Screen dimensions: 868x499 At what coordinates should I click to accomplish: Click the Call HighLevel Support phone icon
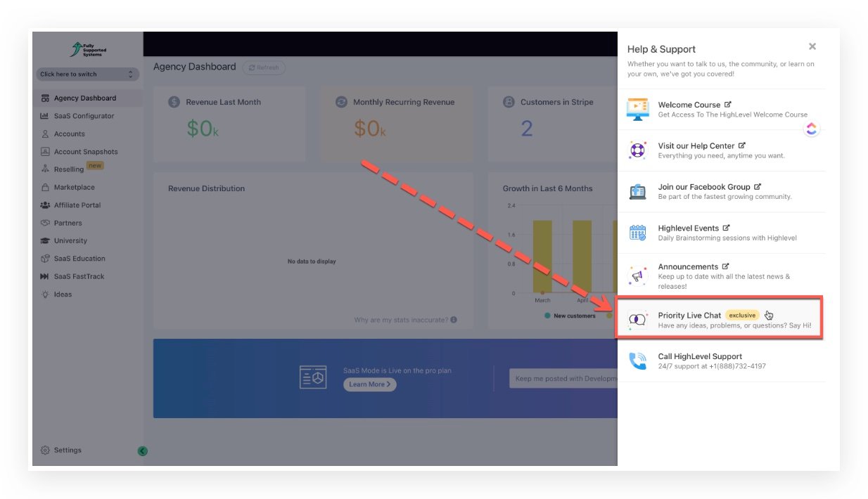637,361
